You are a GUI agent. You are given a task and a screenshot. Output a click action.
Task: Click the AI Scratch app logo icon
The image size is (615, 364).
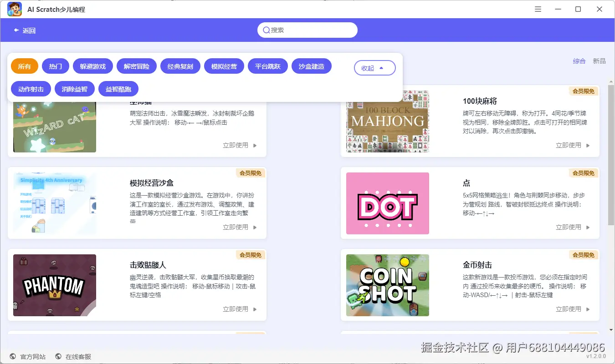15,9
